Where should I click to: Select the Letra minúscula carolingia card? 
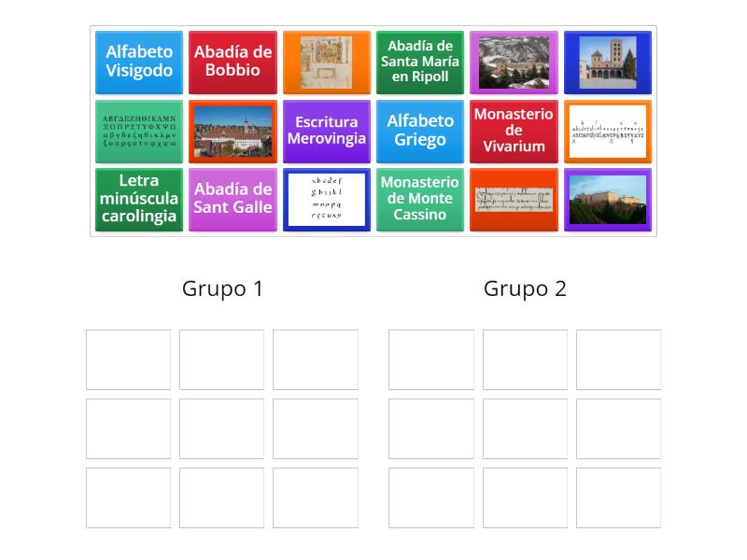138,199
